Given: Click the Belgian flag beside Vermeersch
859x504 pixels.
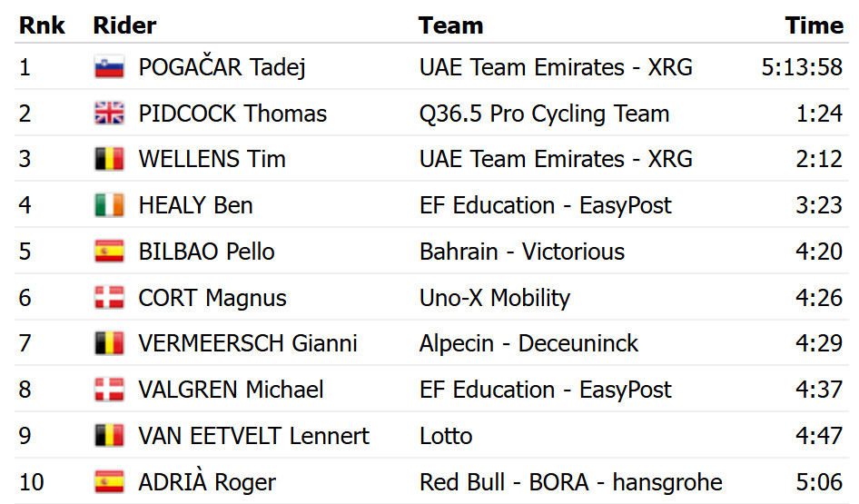Looking at the screenshot, I should pyautogui.click(x=109, y=344).
